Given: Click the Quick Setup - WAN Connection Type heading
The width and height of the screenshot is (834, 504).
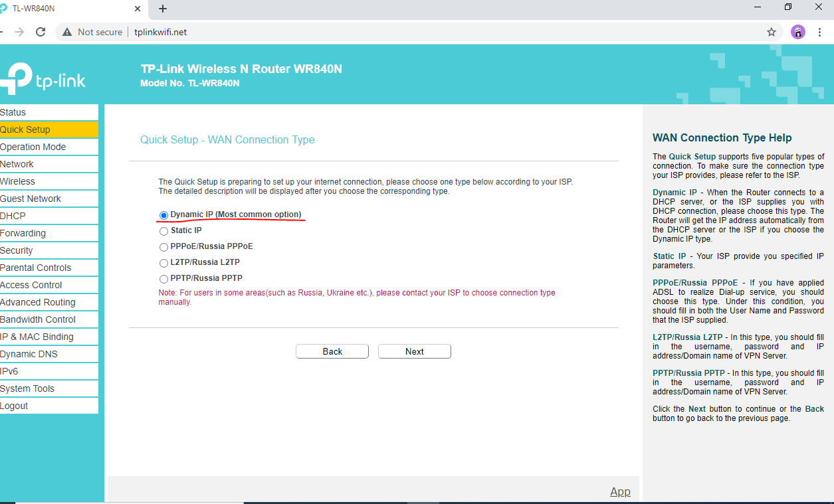Looking at the screenshot, I should coord(227,139).
